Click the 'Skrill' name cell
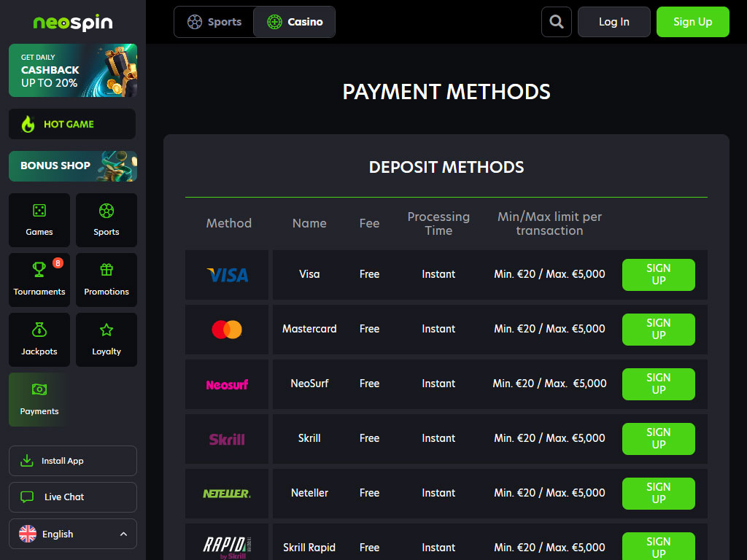This screenshot has width=747, height=560. pos(309,438)
